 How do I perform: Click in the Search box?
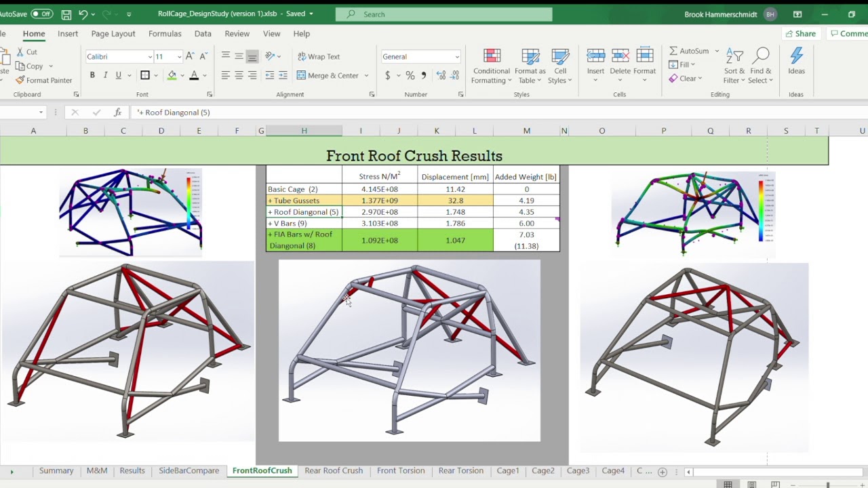(444, 14)
